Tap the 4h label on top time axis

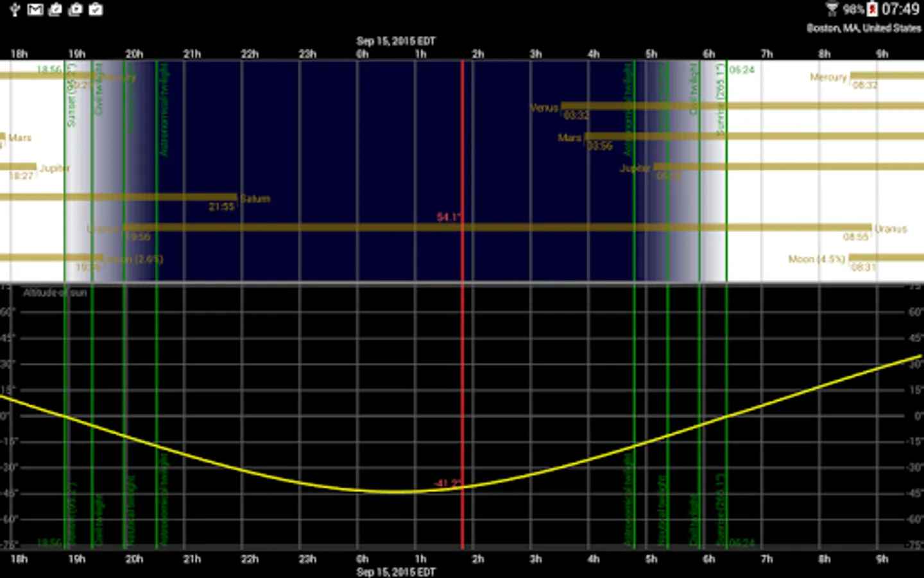point(594,54)
